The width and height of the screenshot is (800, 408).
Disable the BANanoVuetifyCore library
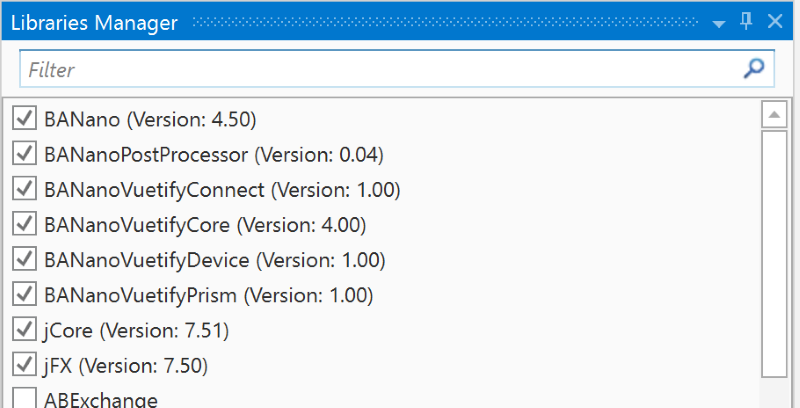24,224
